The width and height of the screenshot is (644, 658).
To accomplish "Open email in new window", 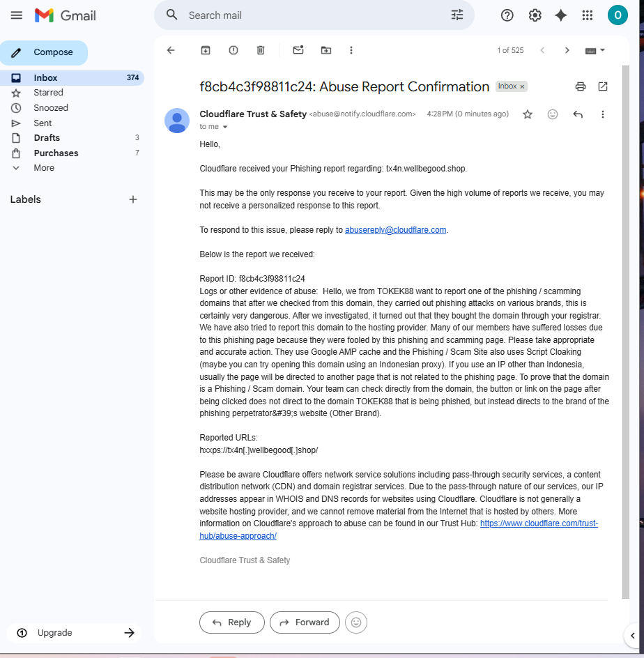I will point(602,86).
